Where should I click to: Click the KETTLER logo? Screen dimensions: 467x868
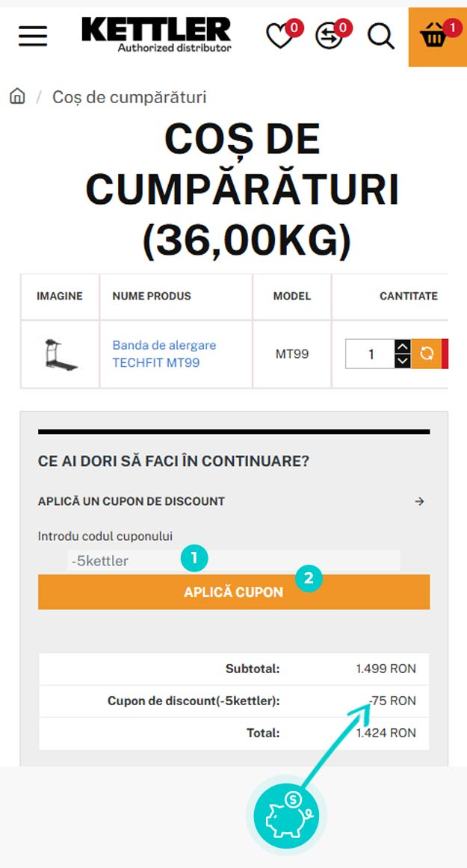point(157,35)
